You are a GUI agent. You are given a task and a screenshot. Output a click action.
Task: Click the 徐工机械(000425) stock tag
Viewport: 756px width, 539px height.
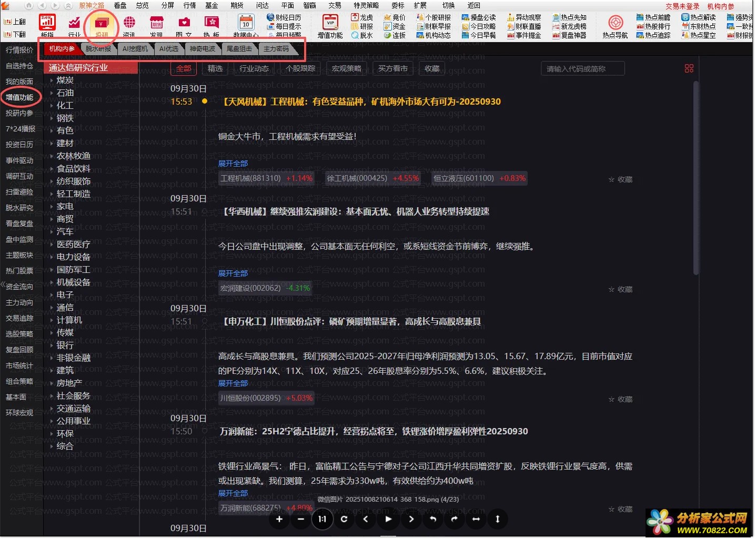[373, 178]
